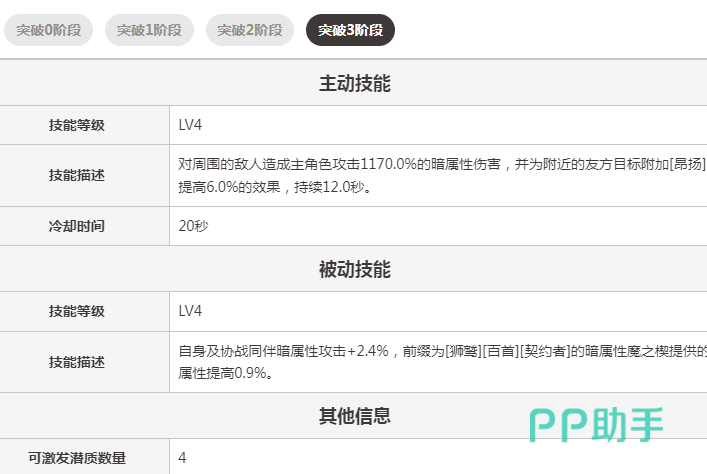Image resolution: width=707 pixels, height=474 pixels.
Task: Open the 突破2阶段 tab
Action: pyautogui.click(x=250, y=30)
